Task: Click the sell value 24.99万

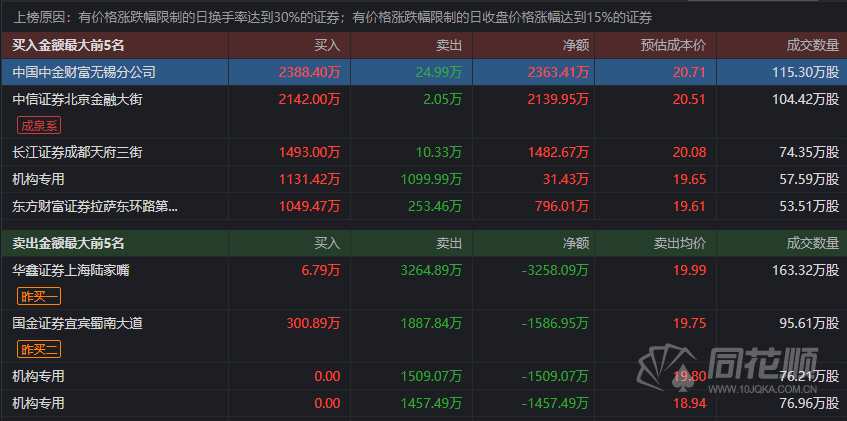Action: click(438, 72)
